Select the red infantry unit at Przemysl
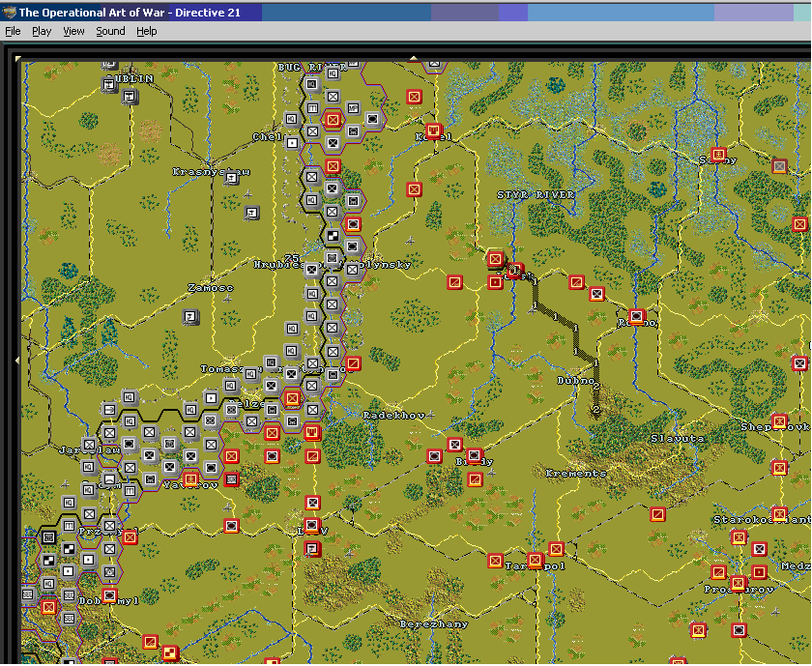 click(130, 537)
